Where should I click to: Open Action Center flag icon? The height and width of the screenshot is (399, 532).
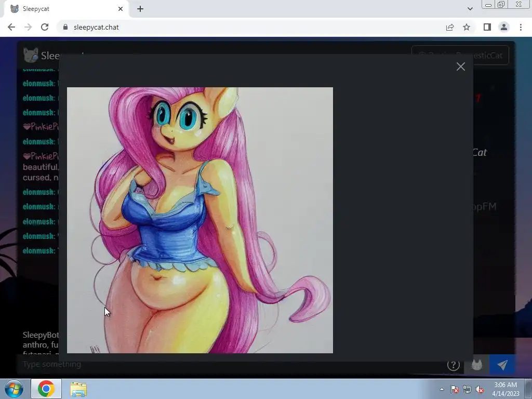(455, 389)
